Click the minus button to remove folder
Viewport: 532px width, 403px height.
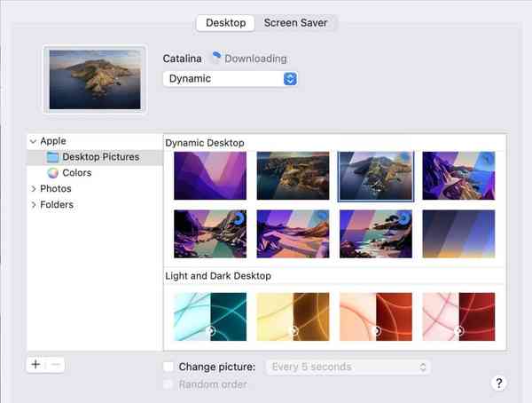[x=54, y=365]
